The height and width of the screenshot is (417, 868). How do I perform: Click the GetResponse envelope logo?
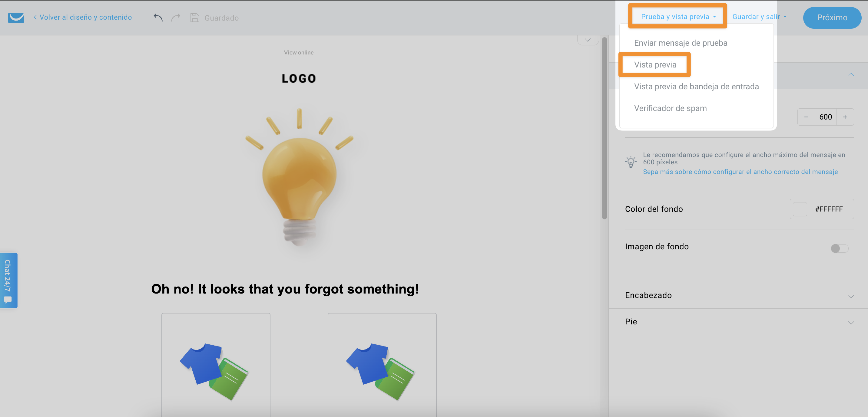(x=16, y=18)
